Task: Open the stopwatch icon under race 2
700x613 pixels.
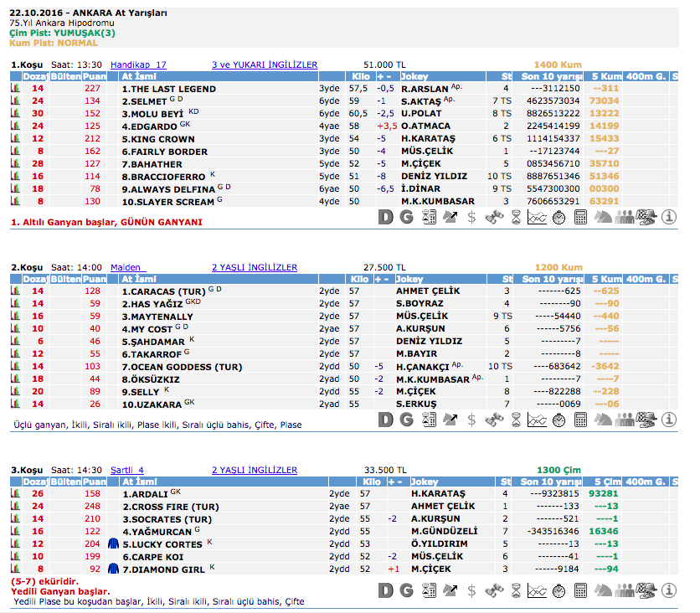Action: point(559,418)
